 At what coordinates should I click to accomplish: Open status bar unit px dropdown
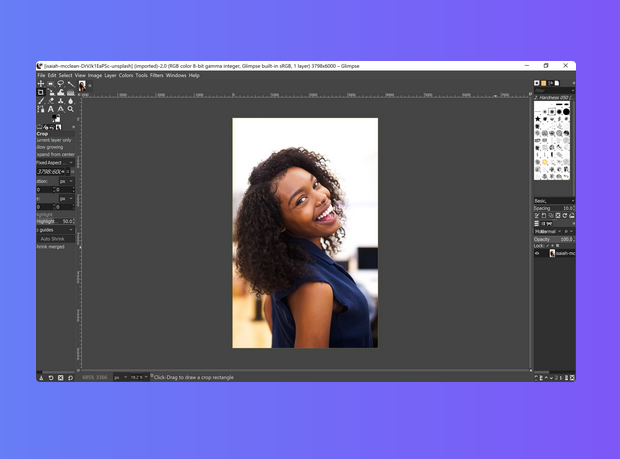pyautogui.click(x=121, y=377)
